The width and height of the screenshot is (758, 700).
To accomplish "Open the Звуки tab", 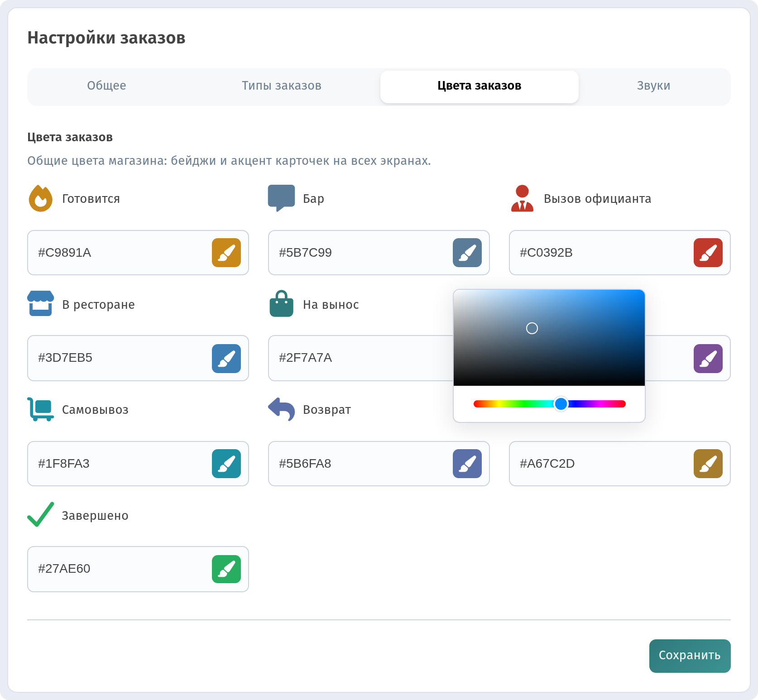I will [x=653, y=86].
